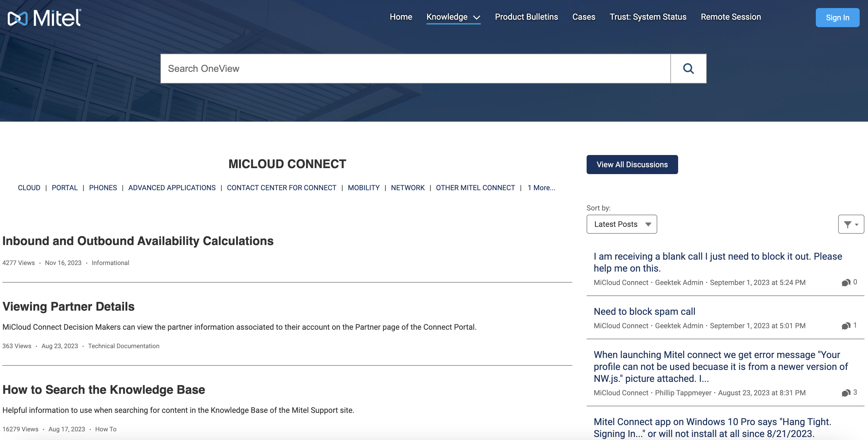Open Need to block spam call post
This screenshot has width=868, height=440.
(644, 311)
